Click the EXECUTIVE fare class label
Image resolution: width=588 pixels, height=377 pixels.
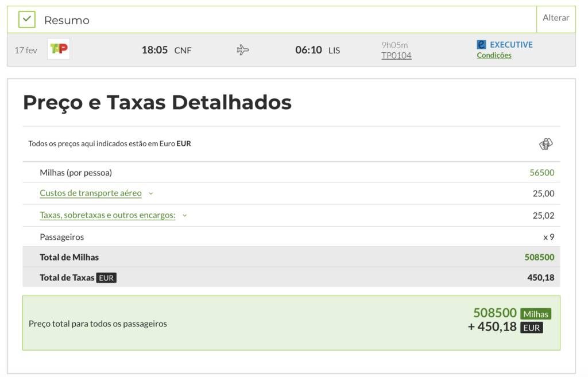(511, 45)
